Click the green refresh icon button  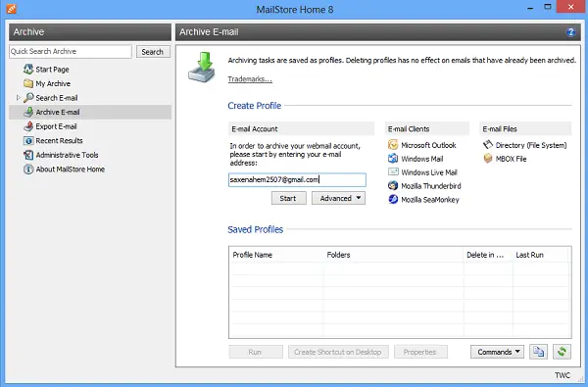click(x=562, y=352)
